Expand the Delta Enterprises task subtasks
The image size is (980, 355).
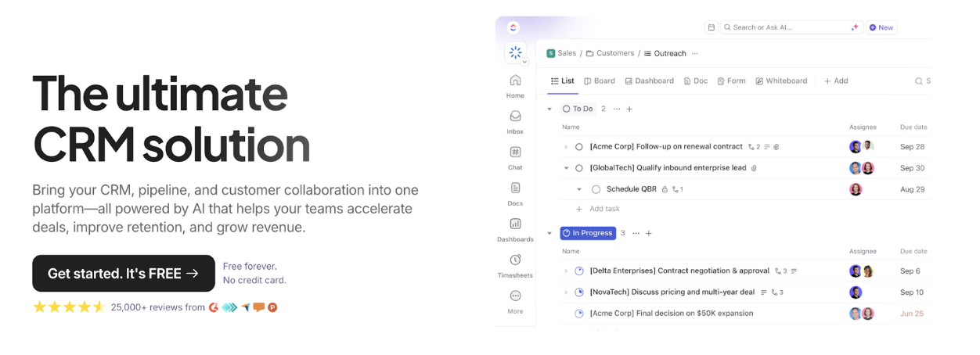(566, 271)
